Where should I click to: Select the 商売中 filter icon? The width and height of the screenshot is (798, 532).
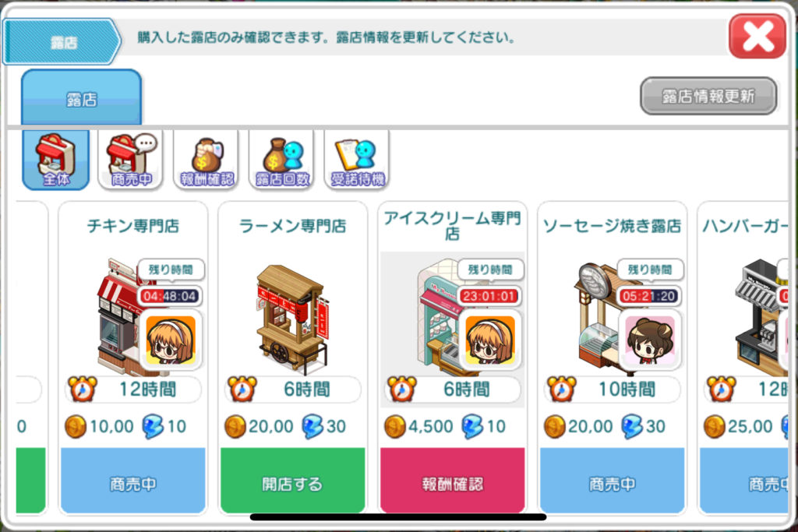click(131, 159)
